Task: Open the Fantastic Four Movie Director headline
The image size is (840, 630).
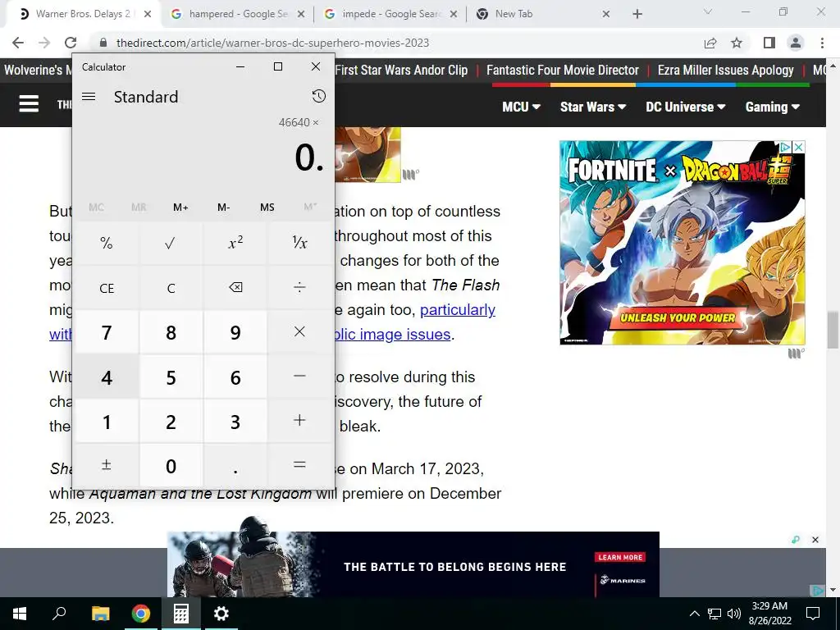Action: [x=563, y=71]
